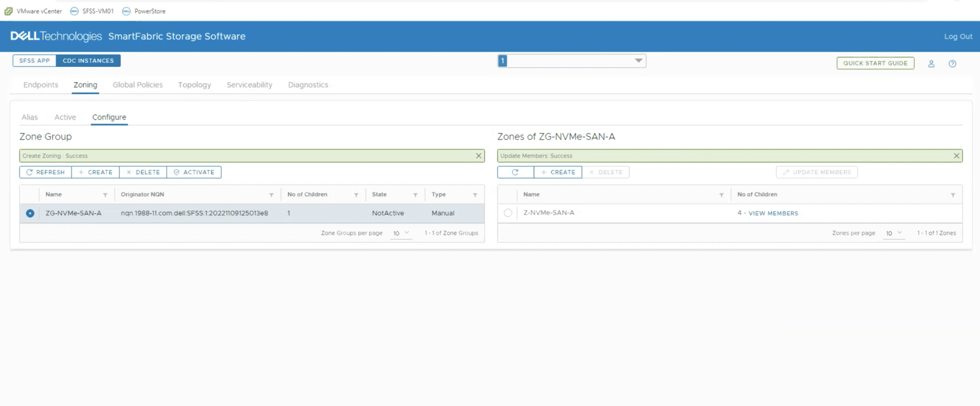Select the ZG-NVMe-SAN-A zone group radio button
The height and width of the screenshot is (406, 980).
tap(30, 213)
